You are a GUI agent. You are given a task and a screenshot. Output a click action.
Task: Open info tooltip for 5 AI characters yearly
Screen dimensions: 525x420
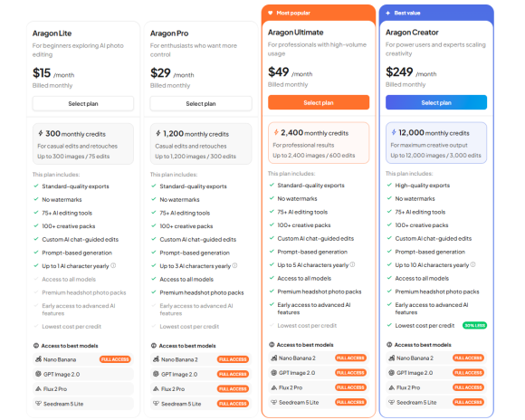pos(353,264)
